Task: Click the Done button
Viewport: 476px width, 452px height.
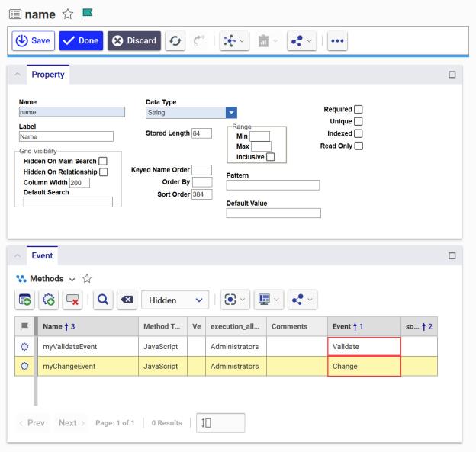Action: coord(81,40)
